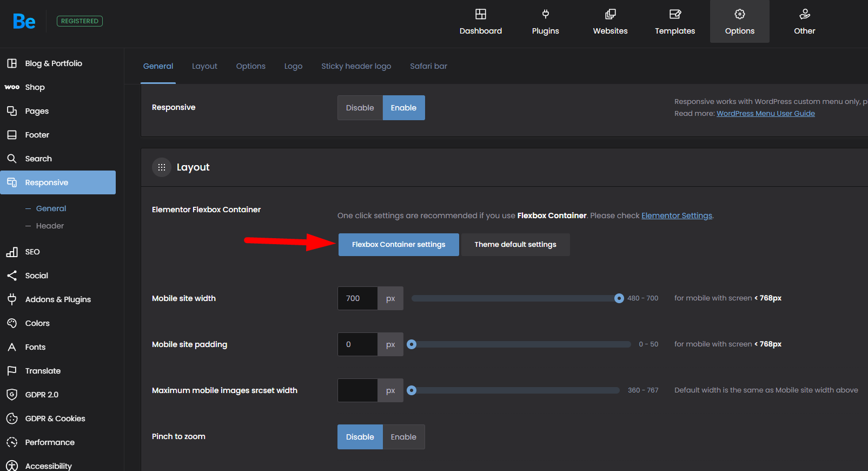Click the Footer sidebar icon
This screenshot has width=868, height=471.
[12, 135]
